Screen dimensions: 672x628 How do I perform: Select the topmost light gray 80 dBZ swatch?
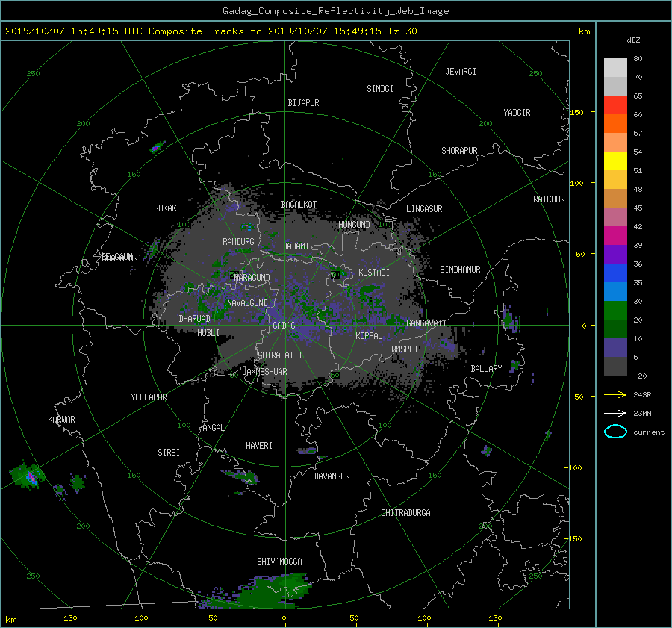click(x=615, y=68)
